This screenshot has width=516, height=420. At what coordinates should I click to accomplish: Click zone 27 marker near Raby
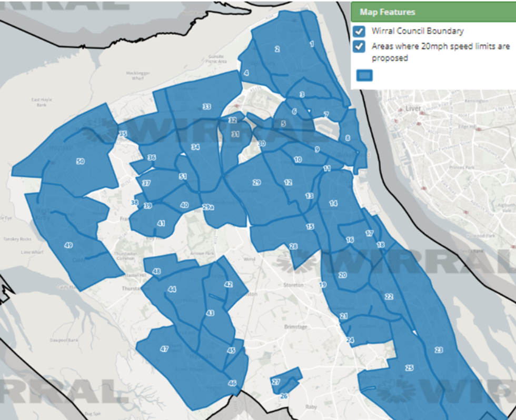point(276,381)
